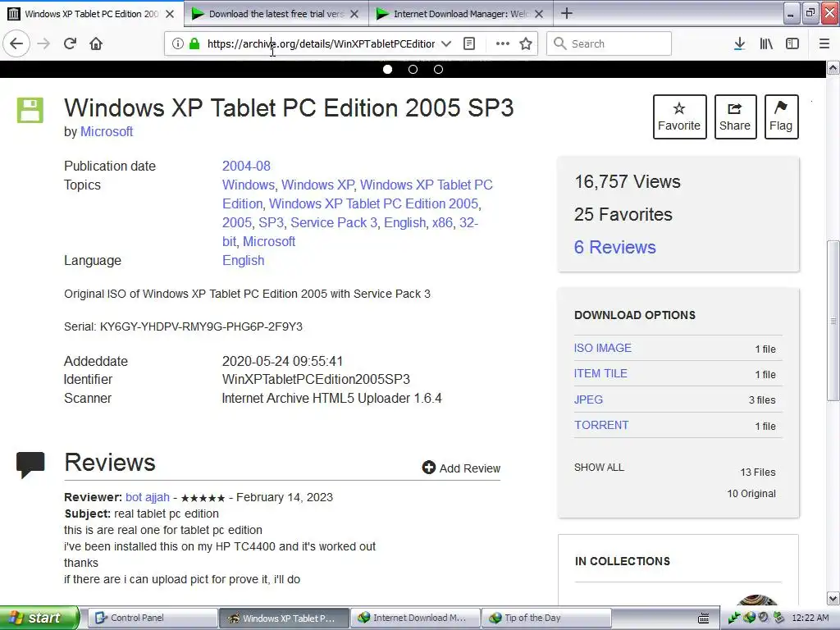The height and width of the screenshot is (630, 840).
Task: Open a new tab with plus button
Action: [x=566, y=13]
